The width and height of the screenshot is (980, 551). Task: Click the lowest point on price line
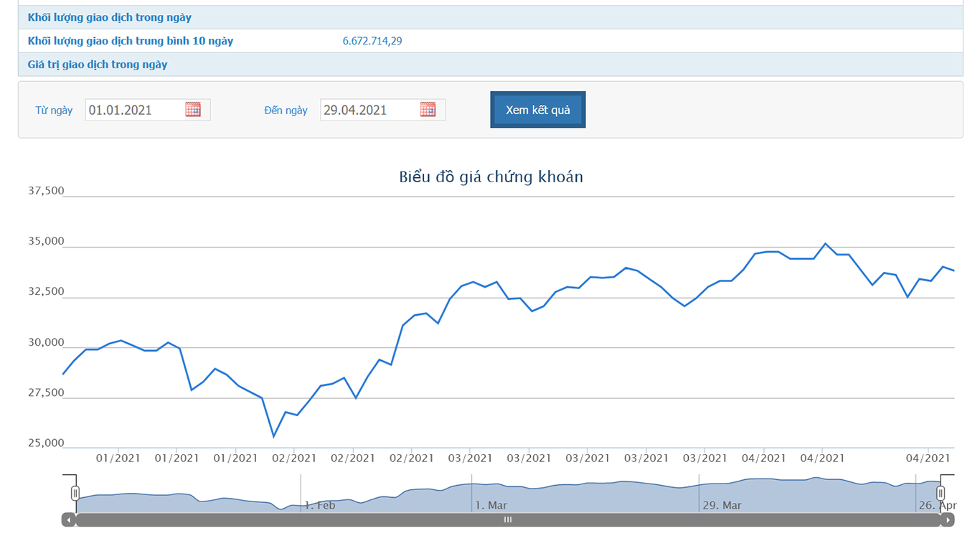point(273,436)
